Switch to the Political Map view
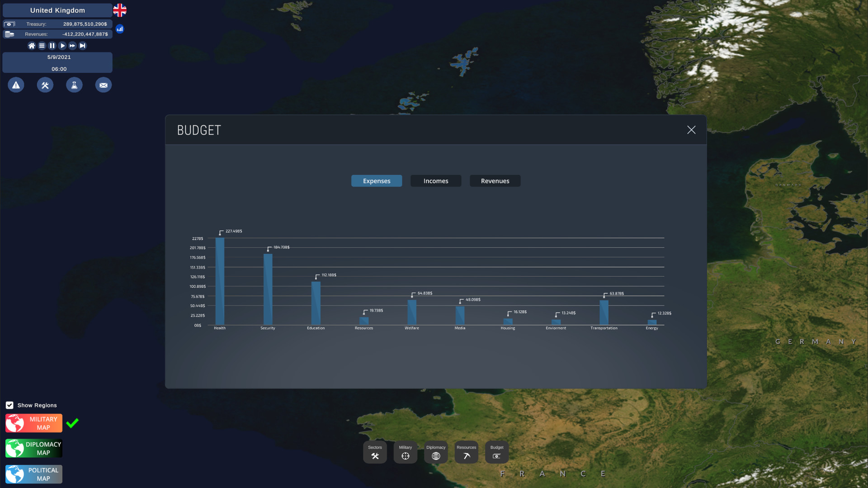868x488 pixels. (34, 474)
